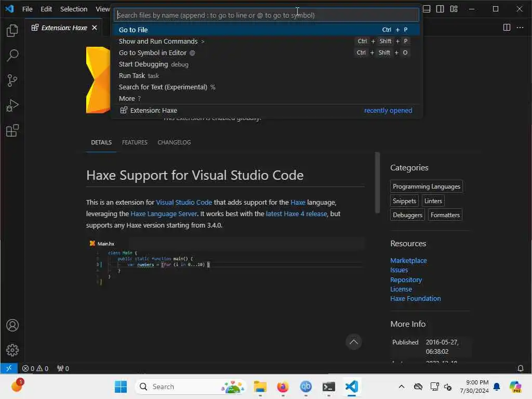Open the Search view in activity bar
Image resolution: width=532 pixels, height=399 pixels.
tap(12, 55)
